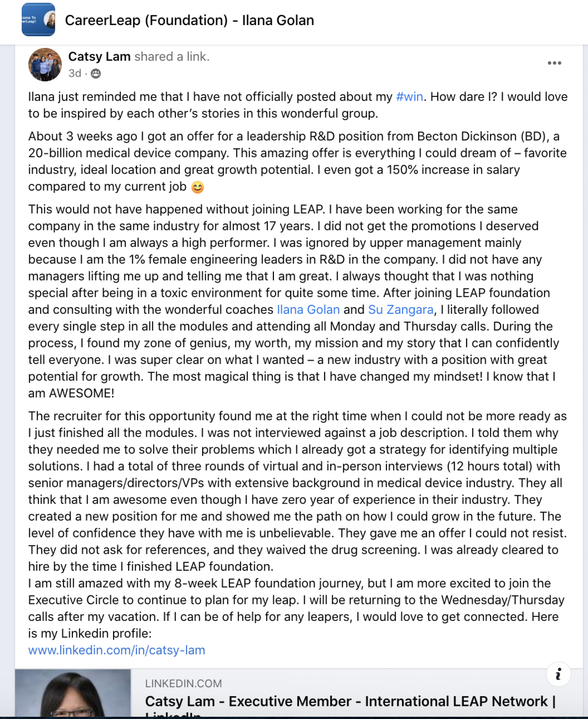Open the three-dot post options menu
The width and height of the screenshot is (588, 719).
[x=554, y=63]
